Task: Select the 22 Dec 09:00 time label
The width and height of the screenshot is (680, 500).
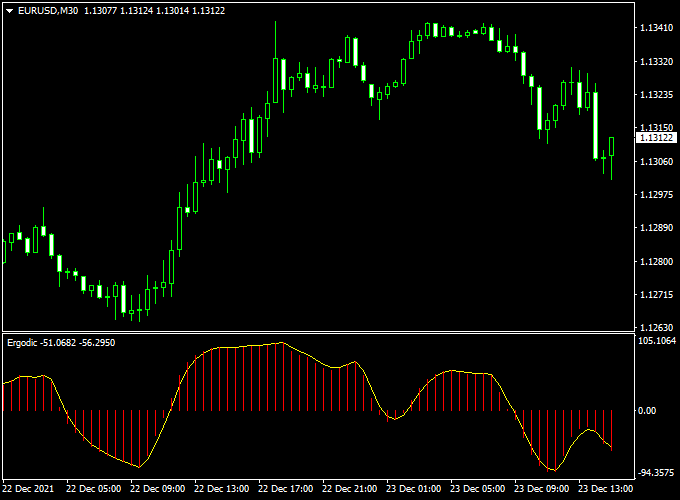Action: coord(157,489)
